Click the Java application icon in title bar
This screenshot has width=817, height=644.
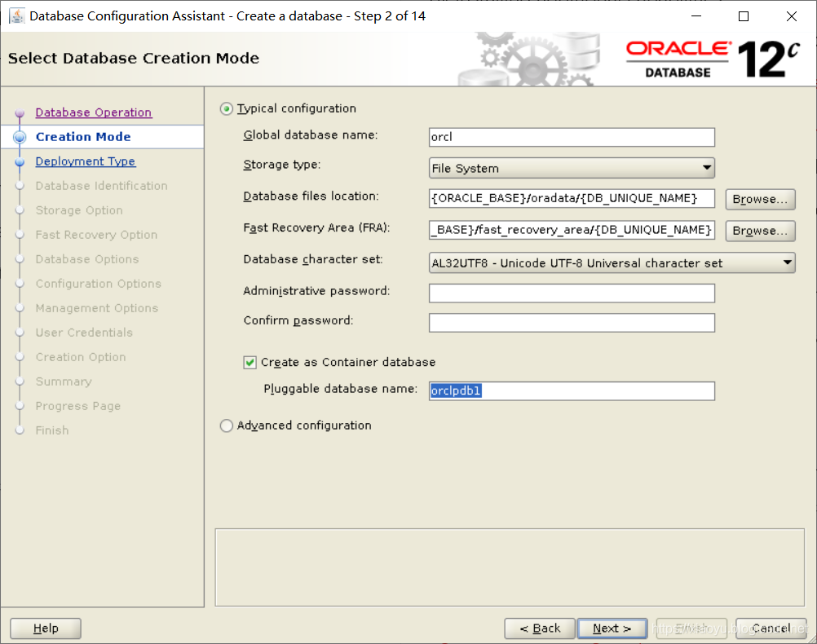point(16,16)
